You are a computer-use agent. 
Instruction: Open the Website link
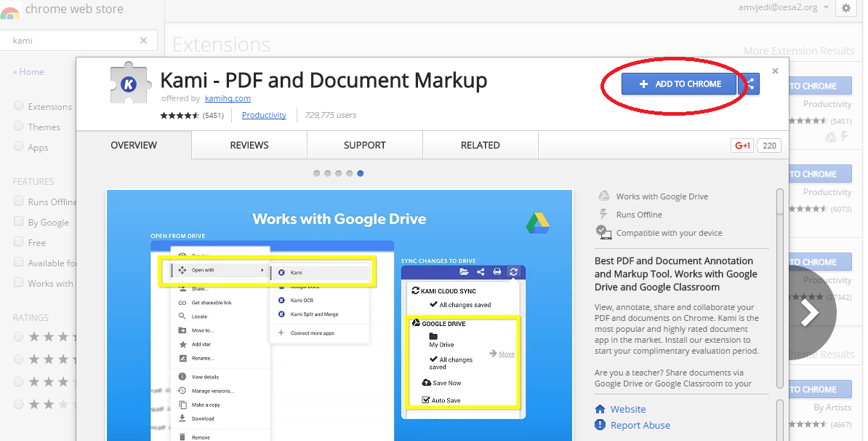pos(628,410)
